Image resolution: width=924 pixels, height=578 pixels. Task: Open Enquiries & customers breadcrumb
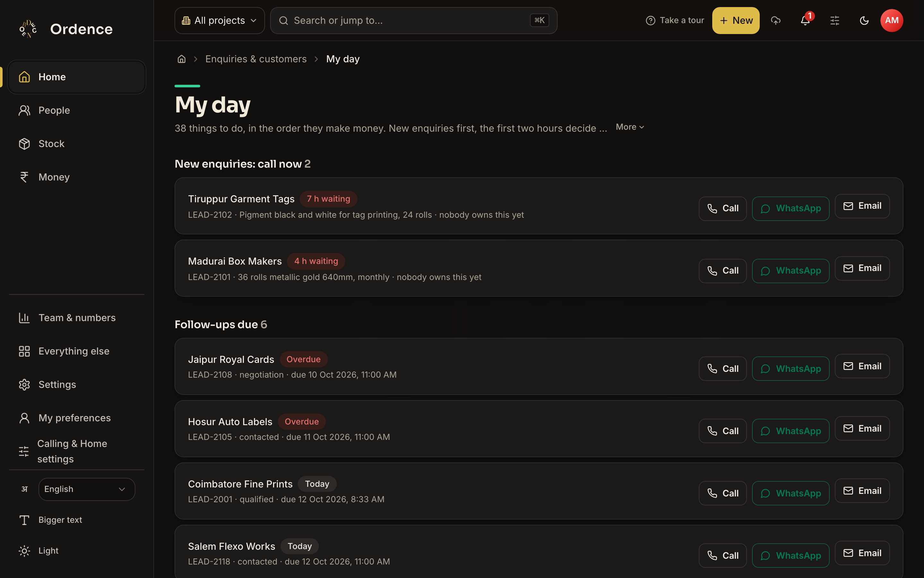click(x=256, y=59)
